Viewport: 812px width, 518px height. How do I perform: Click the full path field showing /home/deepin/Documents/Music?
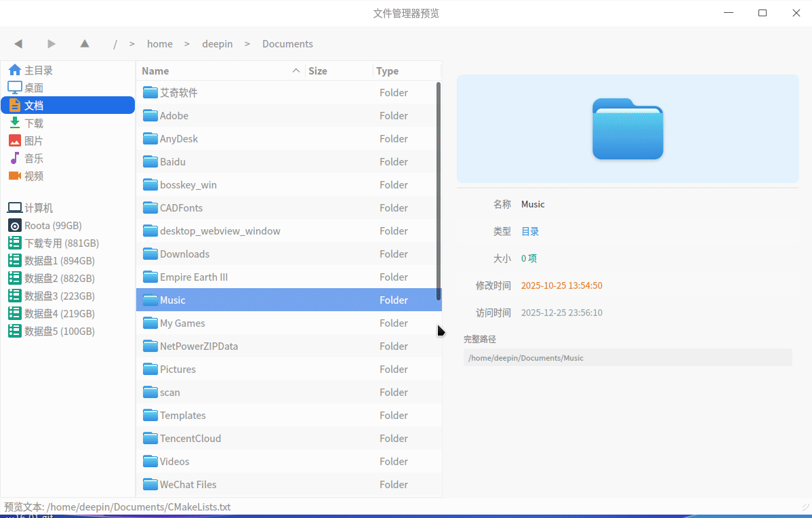(628, 358)
